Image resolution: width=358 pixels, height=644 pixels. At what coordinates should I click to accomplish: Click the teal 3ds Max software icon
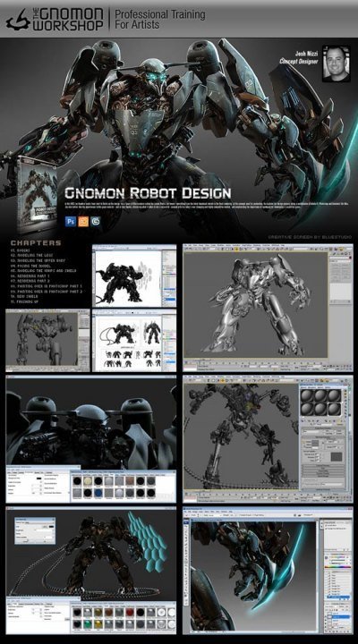tap(96, 221)
